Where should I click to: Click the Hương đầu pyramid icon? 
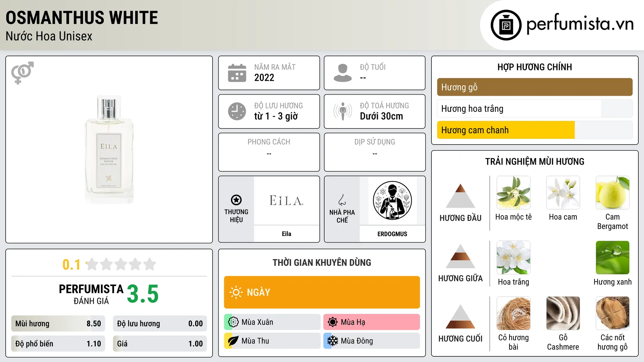[x=460, y=196]
